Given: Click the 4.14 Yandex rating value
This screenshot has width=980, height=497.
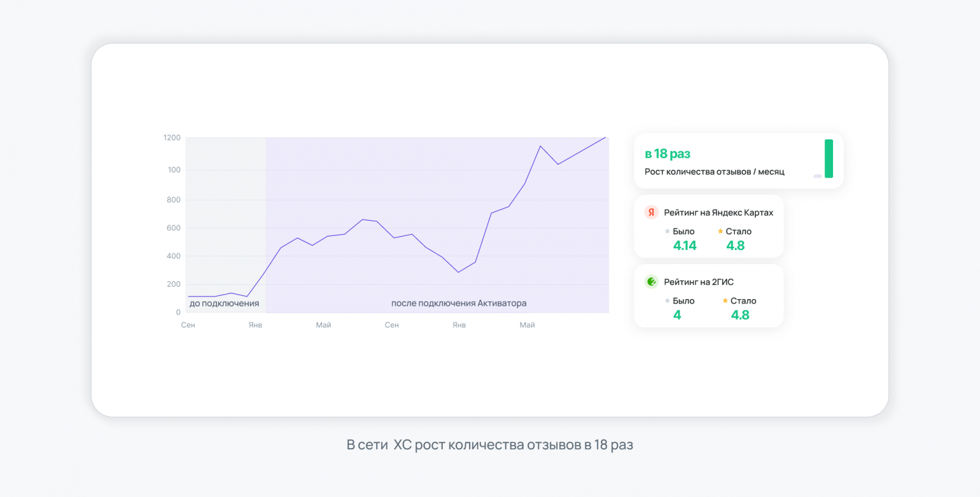Looking at the screenshot, I should click(685, 246).
